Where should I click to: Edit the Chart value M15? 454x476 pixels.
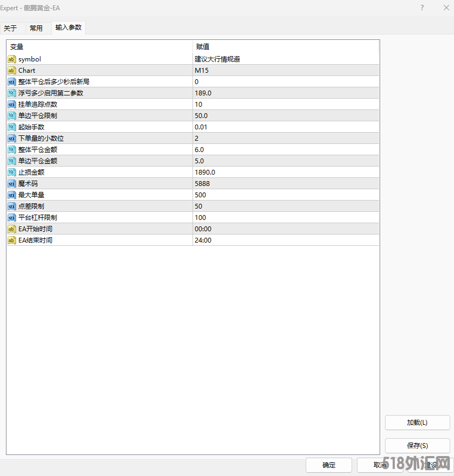tap(286, 71)
